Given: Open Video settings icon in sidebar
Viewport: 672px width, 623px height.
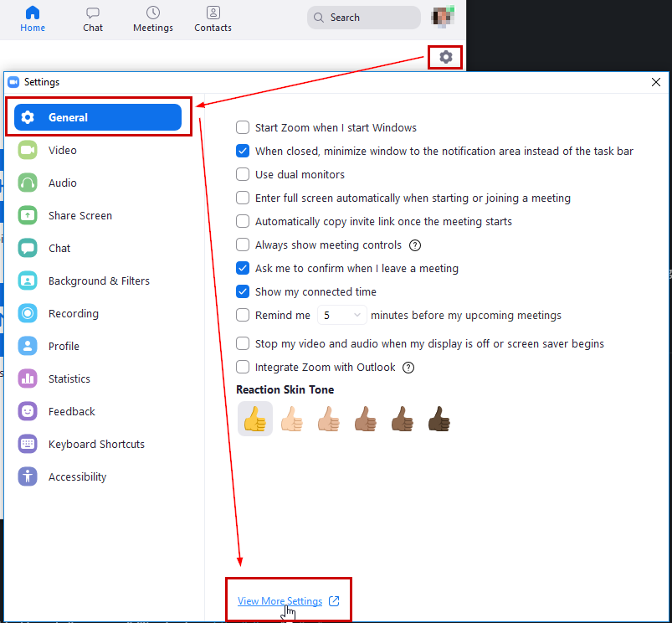Looking at the screenshot, I should tap(28, 150).
